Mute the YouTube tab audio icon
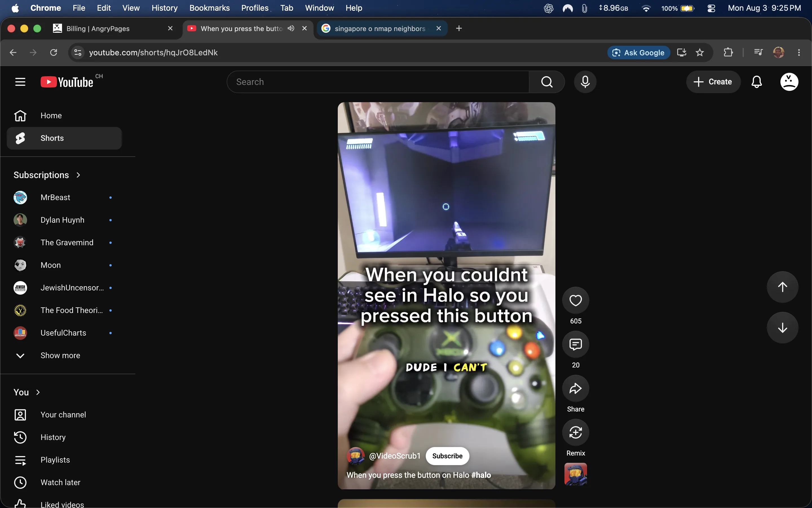Image resolution: width=812 pixels, height=508 pixels. click(x=291, y=28)
